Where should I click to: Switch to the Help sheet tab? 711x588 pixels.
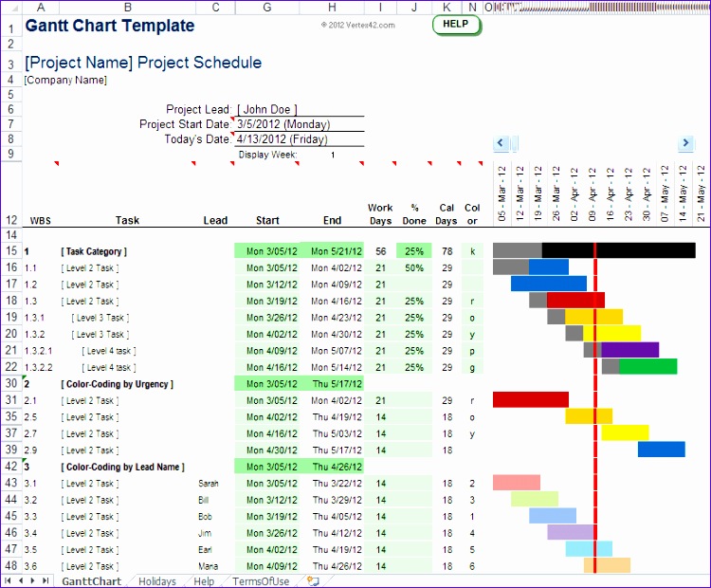[x=204, y=581]
